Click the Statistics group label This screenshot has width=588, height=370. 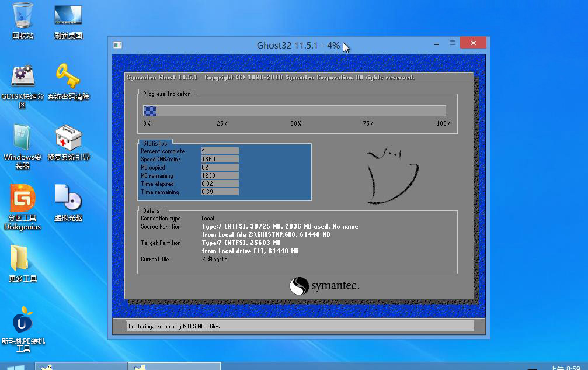(155, 143)
